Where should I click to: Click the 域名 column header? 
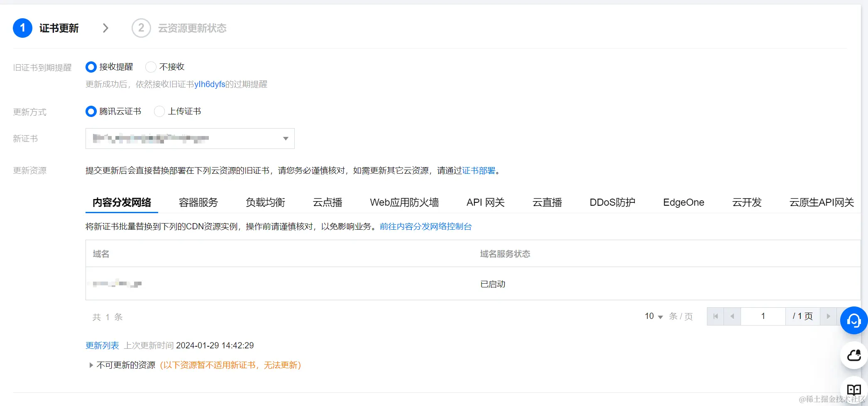pos(101,254)
